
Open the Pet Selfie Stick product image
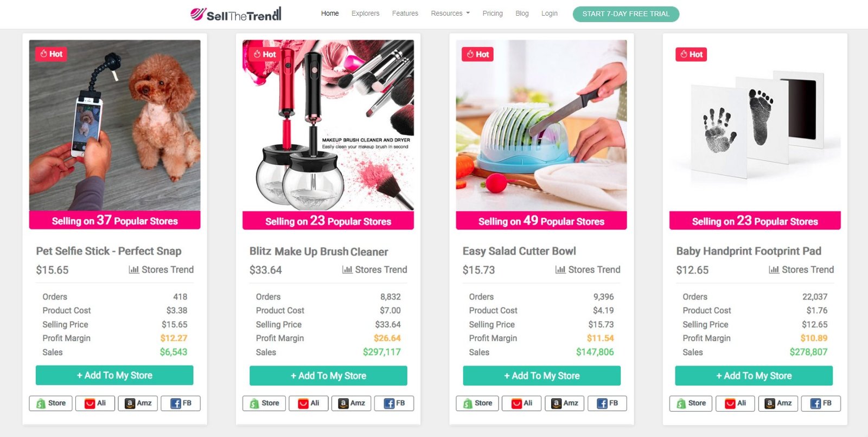[115, 125]
